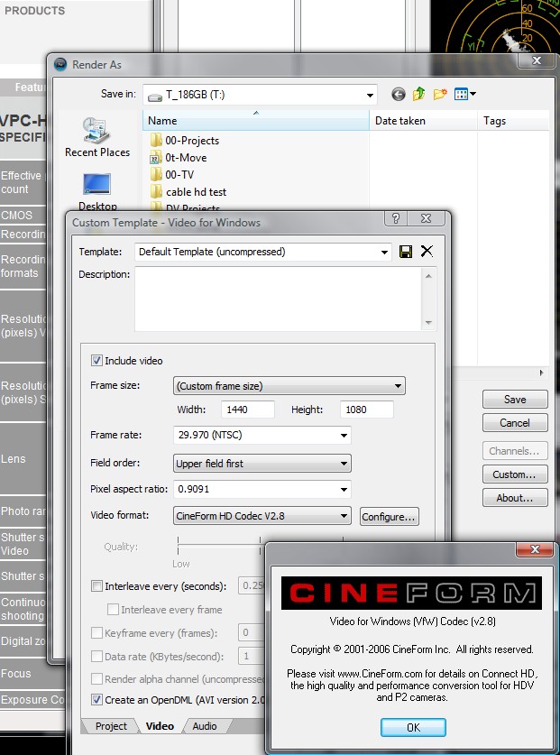Image resolution: width=560 pixels, height=755 pixels.
Task: Delete template X icon
Action: coord(427,251)
